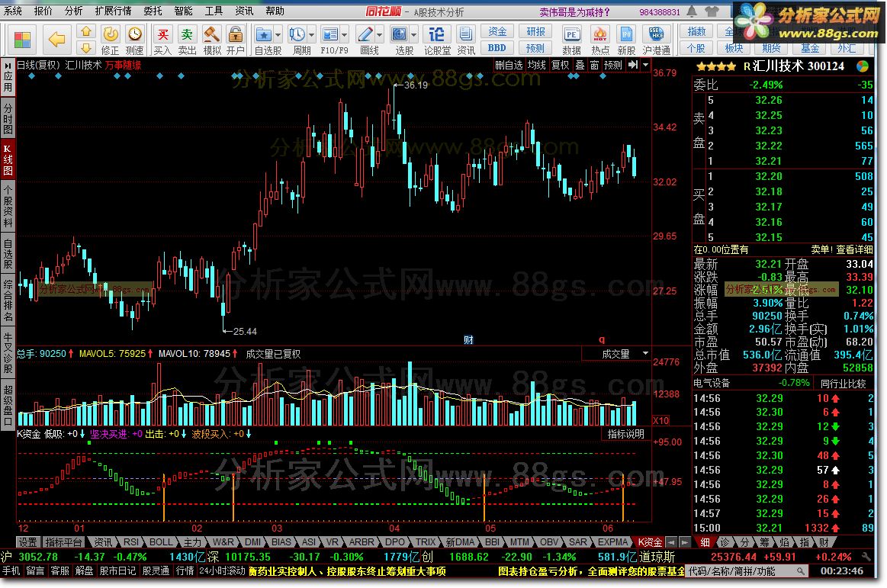Image resolution: width=887 pixels, height=588 pixels.
Task: Expand the 自选股 dropdown arrow
Action: point(278,35)
